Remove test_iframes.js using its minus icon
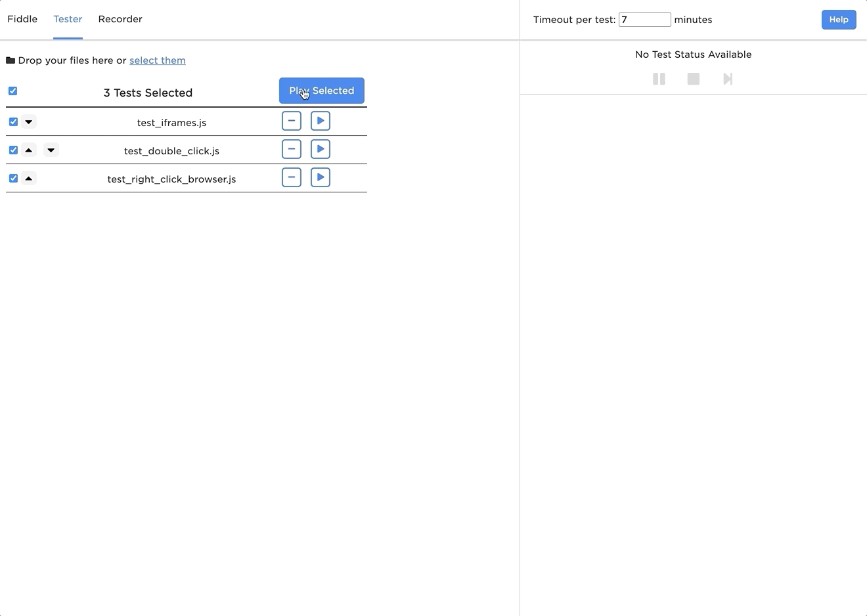Image resolution: width=867 pixels, height=616 pixels. point(292,121)
